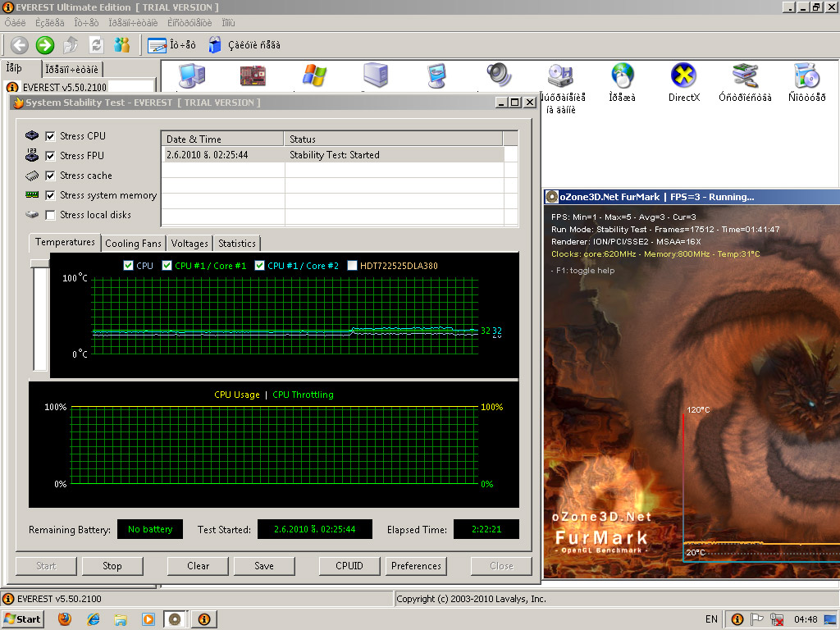Select Stability Test: Started log row

[332, 155]
